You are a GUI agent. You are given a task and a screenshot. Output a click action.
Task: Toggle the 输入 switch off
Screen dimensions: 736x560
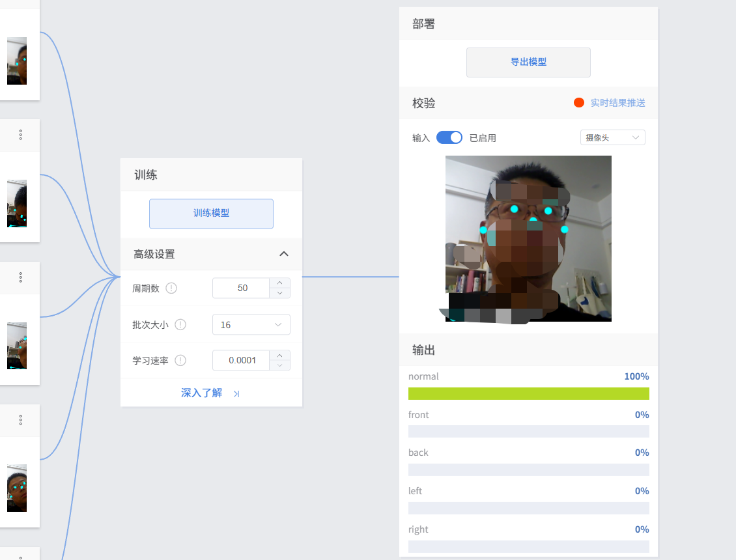click(x=449, y=137)
